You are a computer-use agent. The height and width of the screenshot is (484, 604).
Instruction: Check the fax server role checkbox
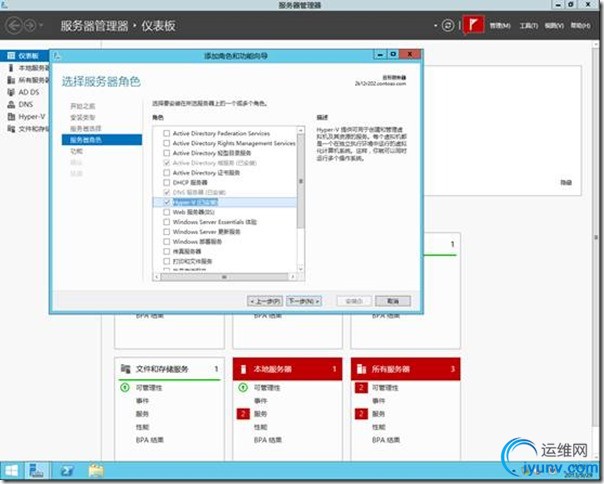tap(166, 251)
